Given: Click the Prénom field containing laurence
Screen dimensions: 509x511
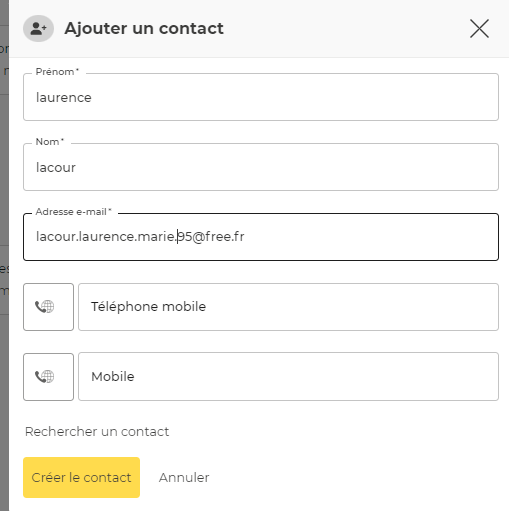Looking at the screenshot, I should [261, 97].
